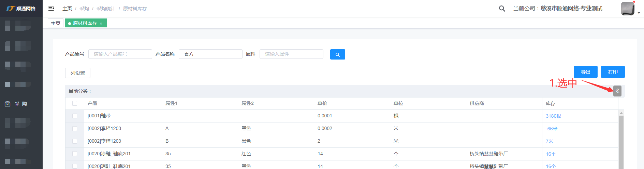644x169 pixels.
Task: Click the 产品编号 input field
Action: point(120,54)
